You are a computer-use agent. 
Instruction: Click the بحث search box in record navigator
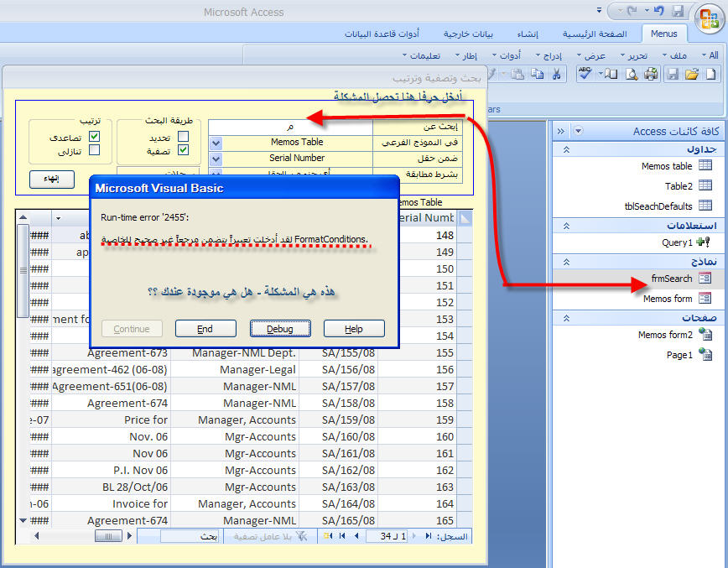click(190, 536)
